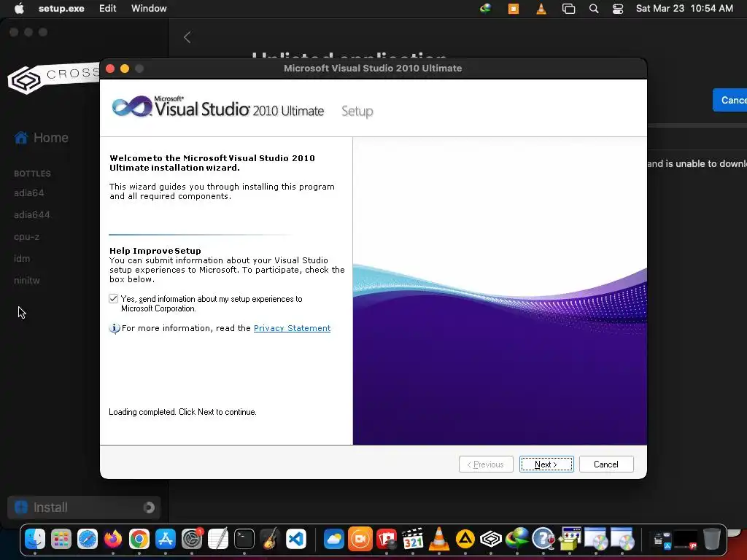Click the Install button in CrossOver sidebar
This screenshot has width=747, height=560.
click(x=84, y=507)
